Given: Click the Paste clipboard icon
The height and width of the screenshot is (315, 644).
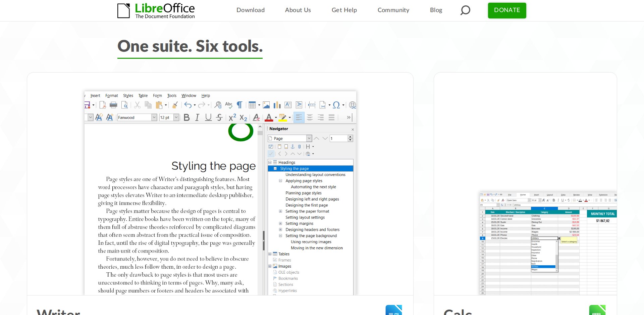Looking at the screenshot, I should click(159, 105).
